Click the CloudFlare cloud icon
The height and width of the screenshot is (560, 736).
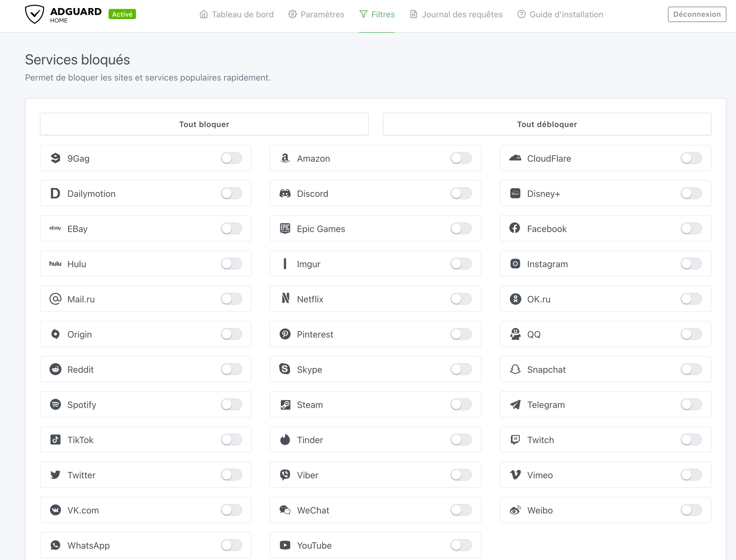tap(515, 158)
